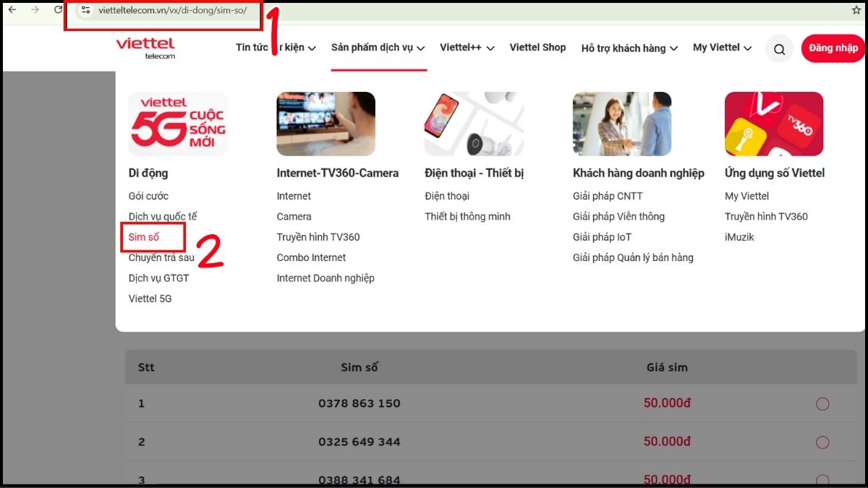
Task: Open the Hỗ trợ khách hàng dropdown
Action: click(628, 48)
